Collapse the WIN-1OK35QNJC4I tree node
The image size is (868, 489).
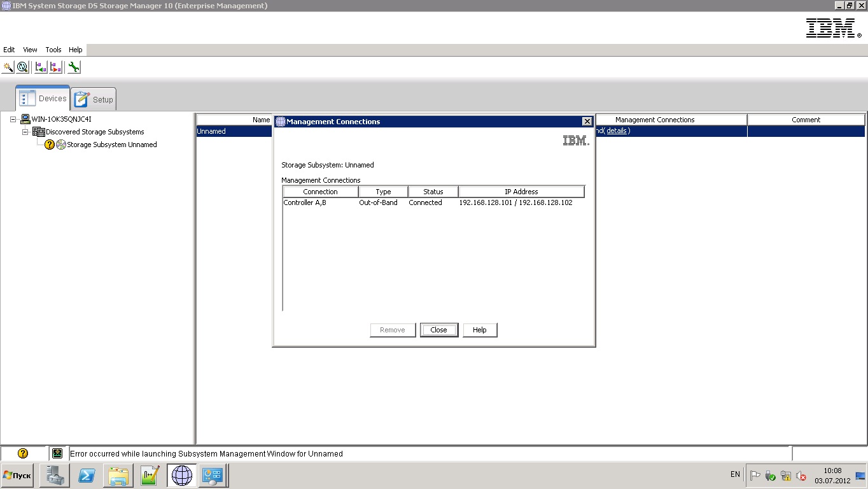tap(13, 119)
